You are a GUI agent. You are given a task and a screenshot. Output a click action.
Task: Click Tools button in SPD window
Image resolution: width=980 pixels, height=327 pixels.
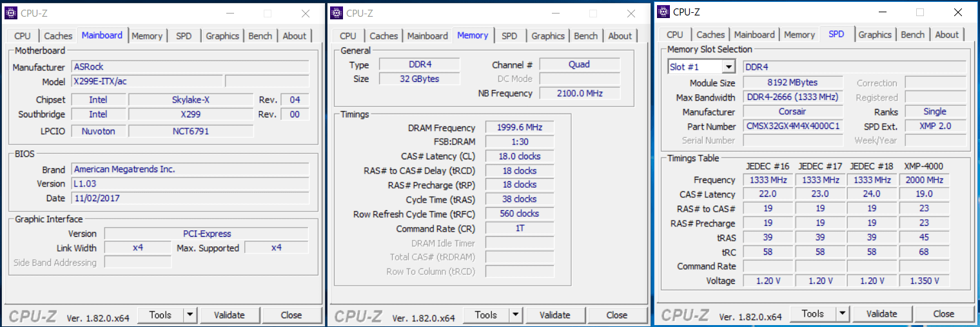tap(813, 313)
